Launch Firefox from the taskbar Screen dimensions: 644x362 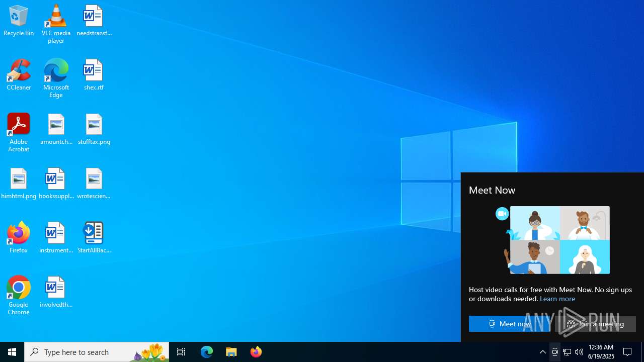tap(256, 352)
